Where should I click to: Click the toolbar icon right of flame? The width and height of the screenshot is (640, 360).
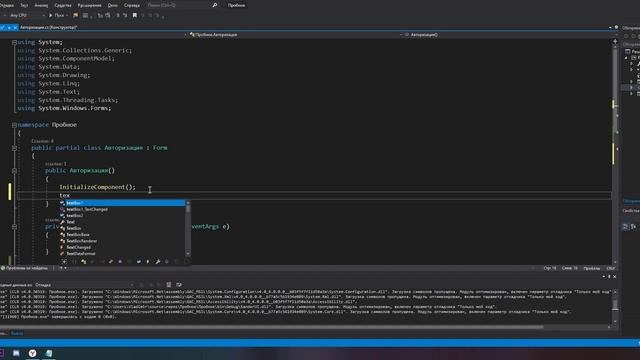(x=85, y=16)
